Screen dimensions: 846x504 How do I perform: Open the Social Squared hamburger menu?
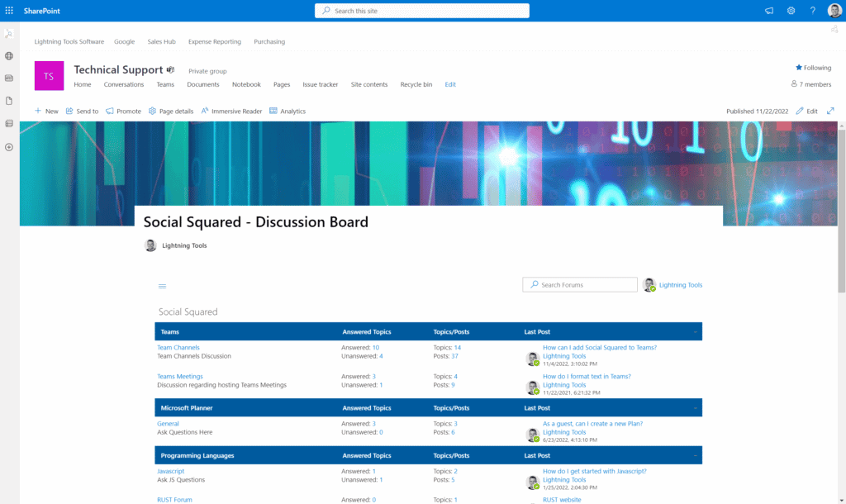coord(162,285)
